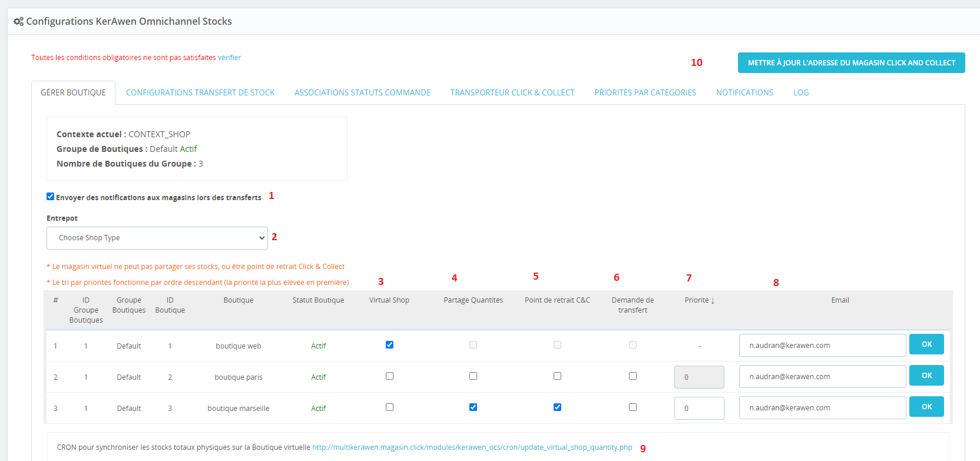Click the Virtual Shop column header
This screenshot has width=980, height=461.
[389, 300]
